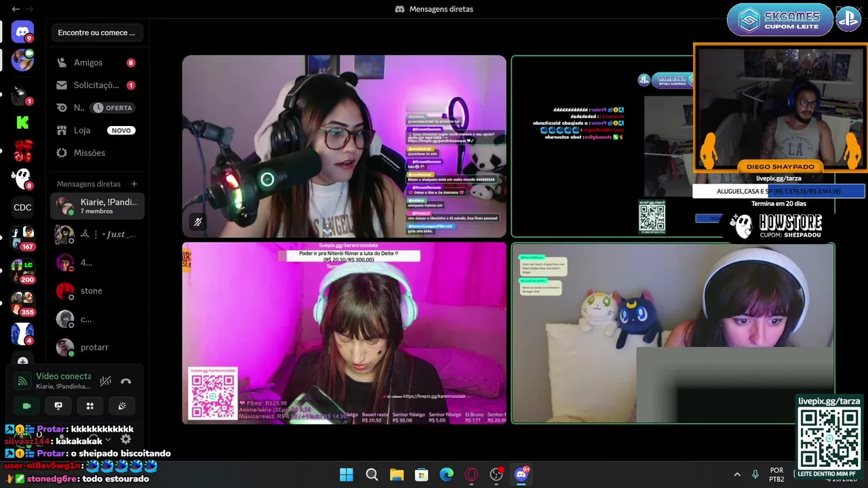This screenshot has width=868, height=488.
Task: Open Microsoft Edge from taskbar
Action: point(446,474)
